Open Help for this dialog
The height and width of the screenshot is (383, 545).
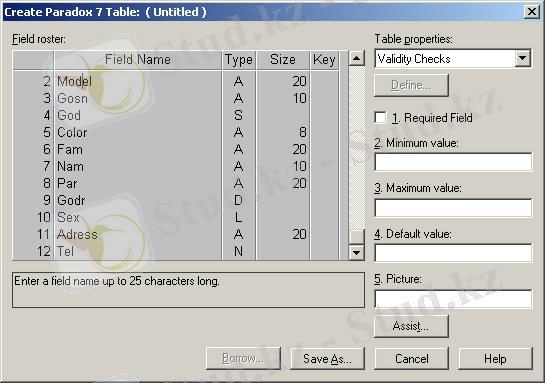[495, 358]
